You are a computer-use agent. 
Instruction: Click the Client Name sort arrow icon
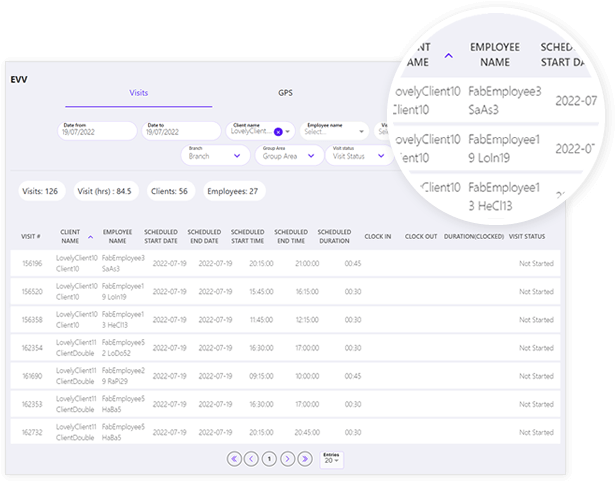[x=90, y=237]
